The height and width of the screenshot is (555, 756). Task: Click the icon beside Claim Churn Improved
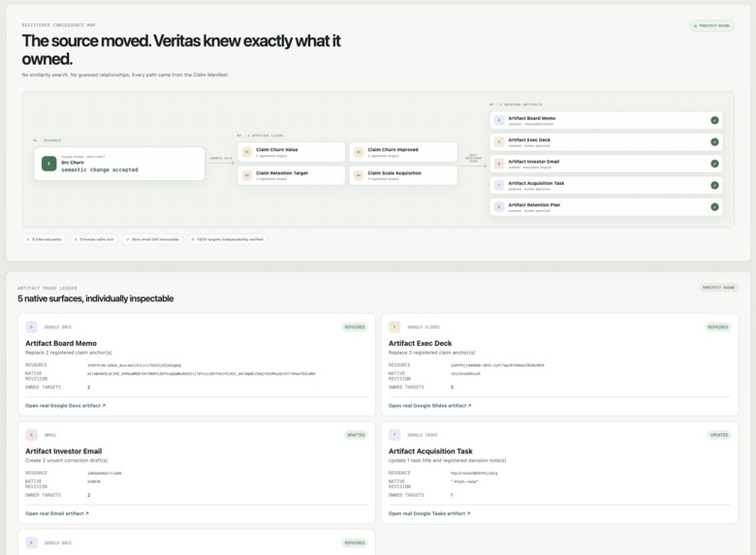click(x=359, y=152)
